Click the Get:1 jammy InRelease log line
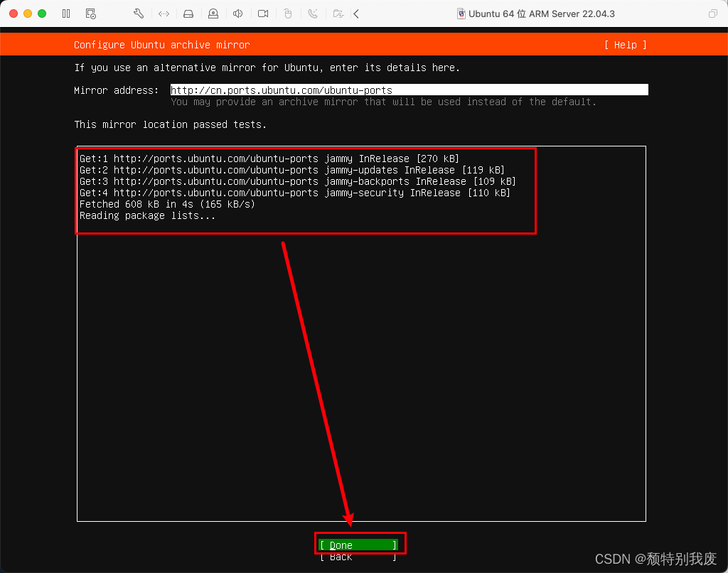 pos(269,159)
